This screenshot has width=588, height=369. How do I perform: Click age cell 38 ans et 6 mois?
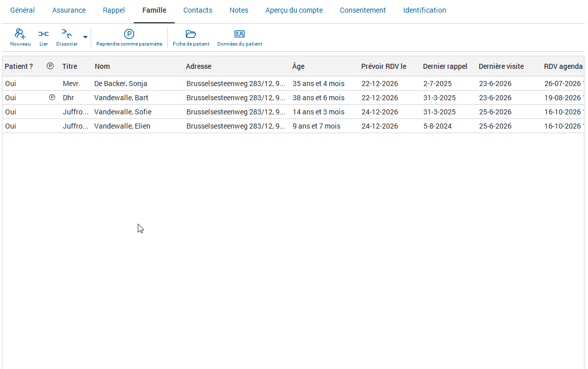[x=319, y=98]
